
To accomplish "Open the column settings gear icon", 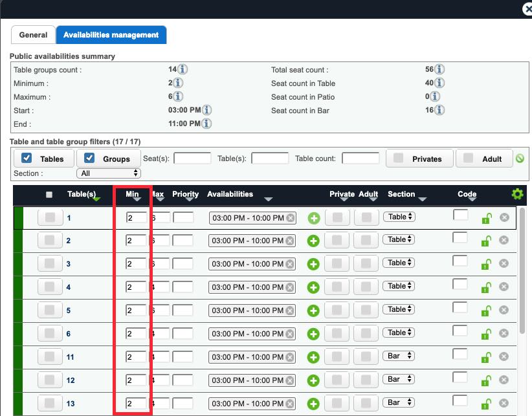I will (x=517, y=193).
